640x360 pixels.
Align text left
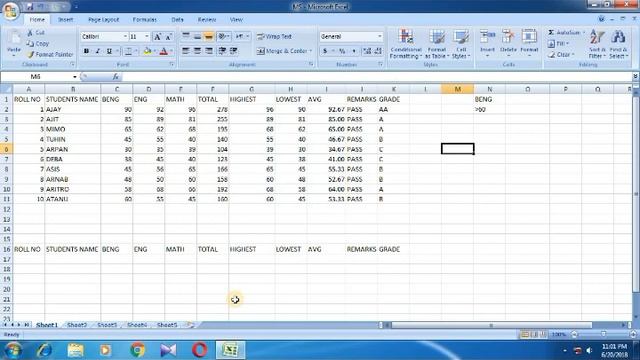pyautogui.click(x=186, y=51)
